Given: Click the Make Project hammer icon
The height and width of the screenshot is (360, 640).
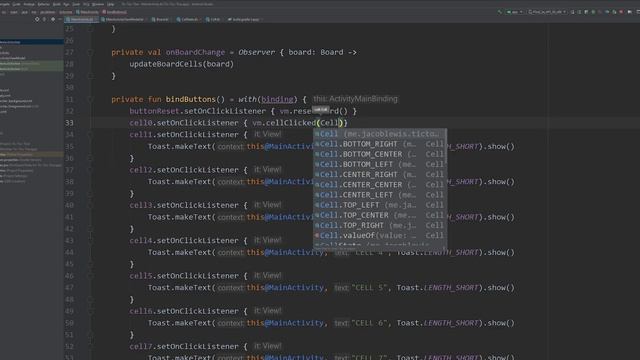Looking at the screenshot, I should click(500, 12).
